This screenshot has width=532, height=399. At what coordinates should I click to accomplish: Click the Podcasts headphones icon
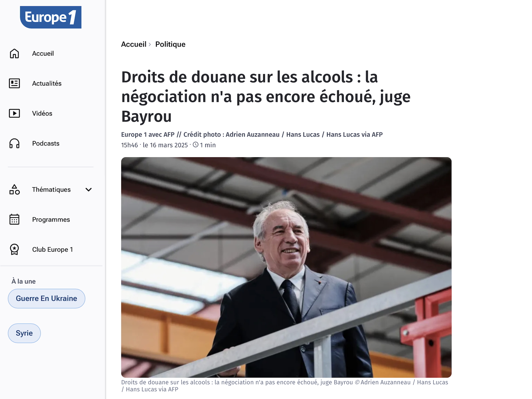14,143
